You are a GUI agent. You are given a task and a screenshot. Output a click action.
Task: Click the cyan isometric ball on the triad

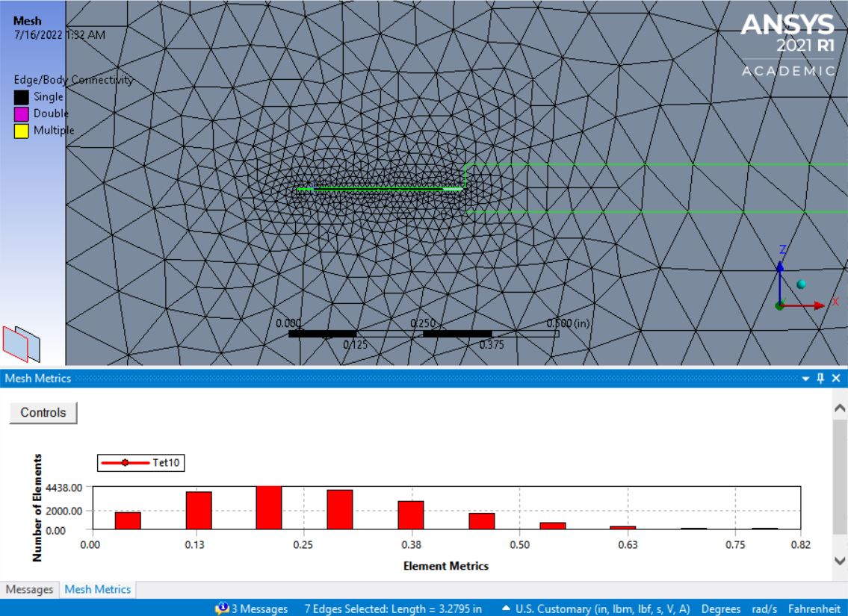[x=802, y=284]
